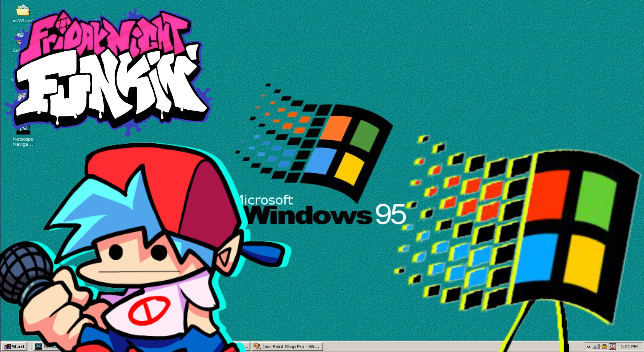Open the mrW!zard folder on the desktop
644x352 pixels.
point(23,13)
